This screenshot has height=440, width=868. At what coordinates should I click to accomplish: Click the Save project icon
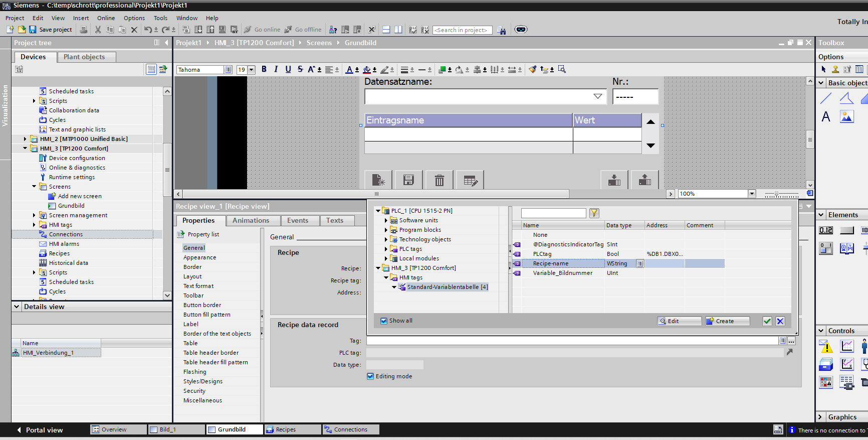[x=33, y=30]
